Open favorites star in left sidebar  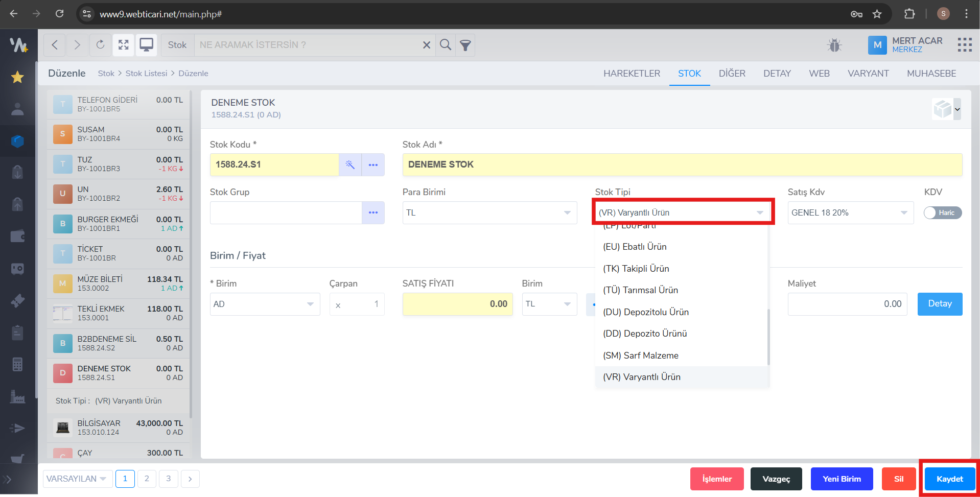pos(17,77)
